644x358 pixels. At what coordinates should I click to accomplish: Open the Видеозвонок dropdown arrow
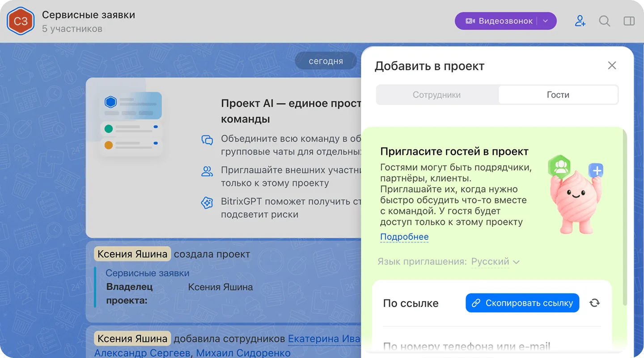[546, 21]
